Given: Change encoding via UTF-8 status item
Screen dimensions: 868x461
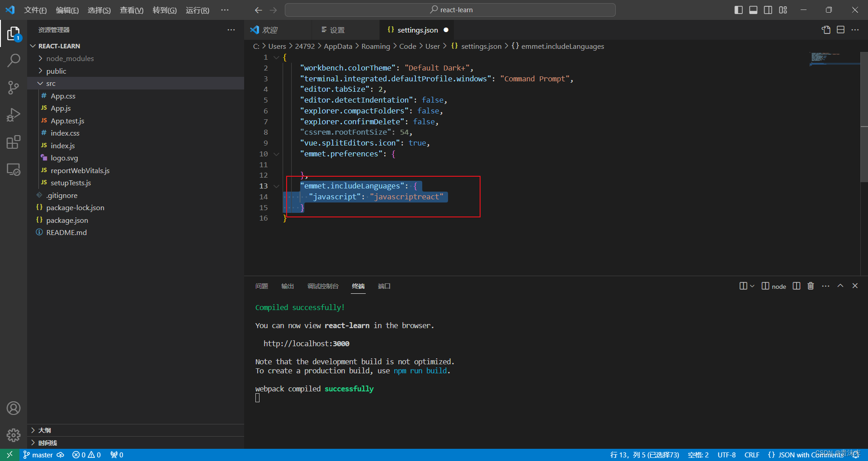Looking at the screenshot, I should pyautogui.click(x=726, y=455).
